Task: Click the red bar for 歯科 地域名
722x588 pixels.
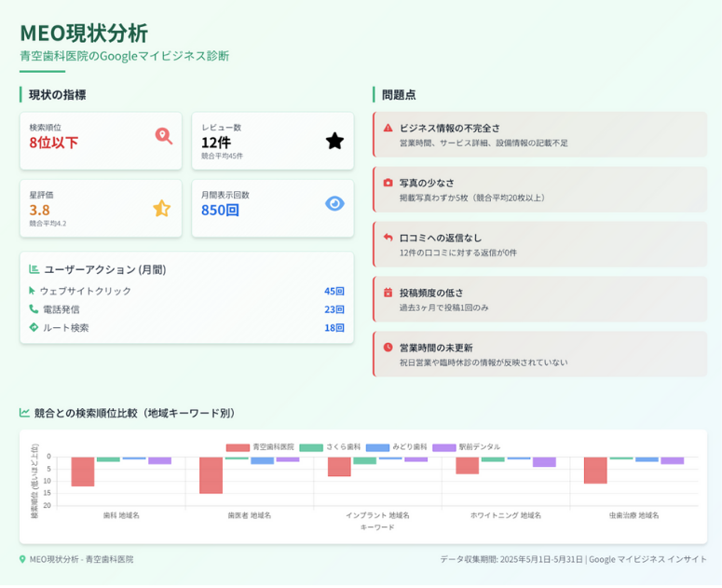Action: [x=83, y=472]
